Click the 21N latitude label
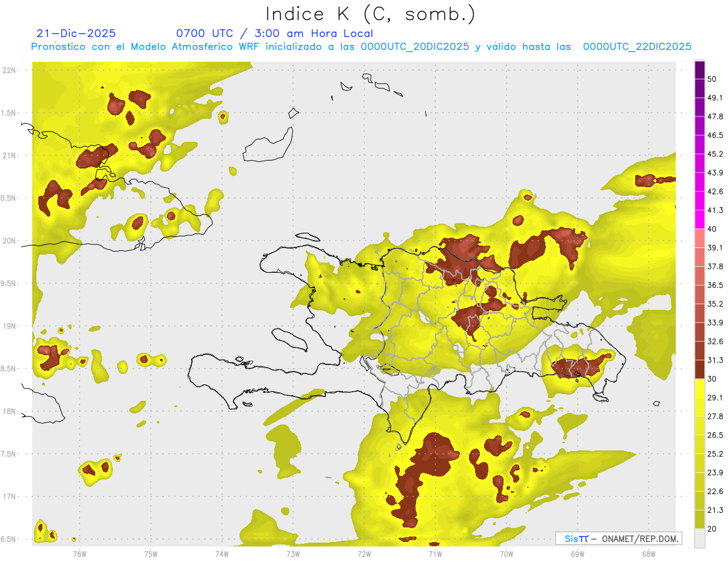This screenshot has width=728, height=562. click(x=10, y=155)
